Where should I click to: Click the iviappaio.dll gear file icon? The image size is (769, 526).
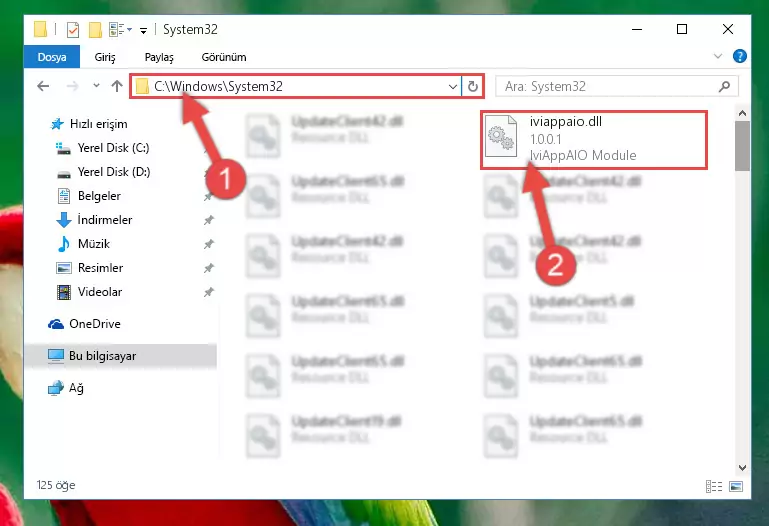click(501, 136)
